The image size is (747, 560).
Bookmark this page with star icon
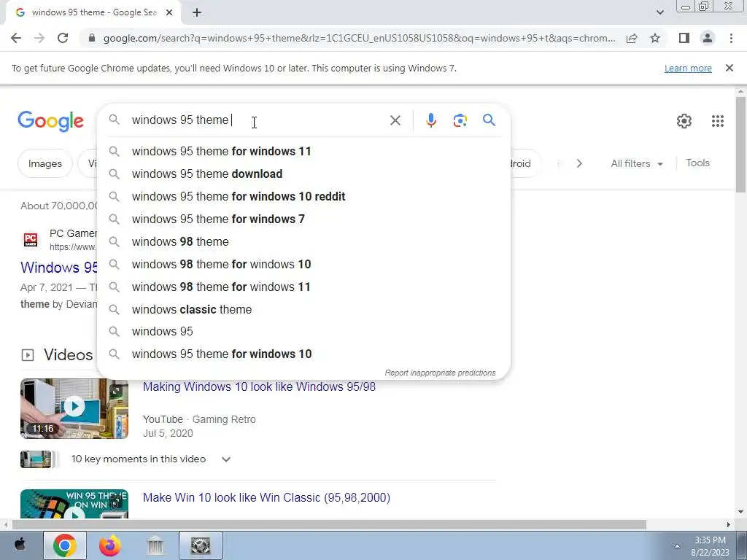pyautogui.click(x=655, y=38)
